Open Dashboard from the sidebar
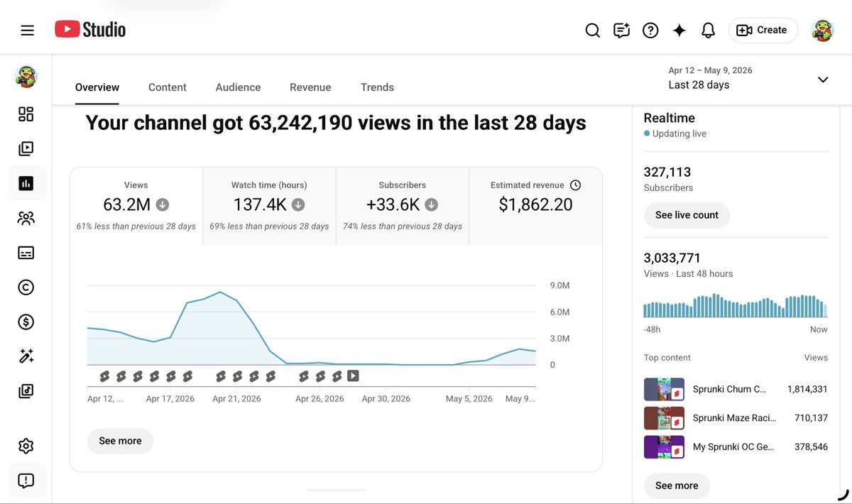Screen dimensions: 852x504 [x=26, y=114]
